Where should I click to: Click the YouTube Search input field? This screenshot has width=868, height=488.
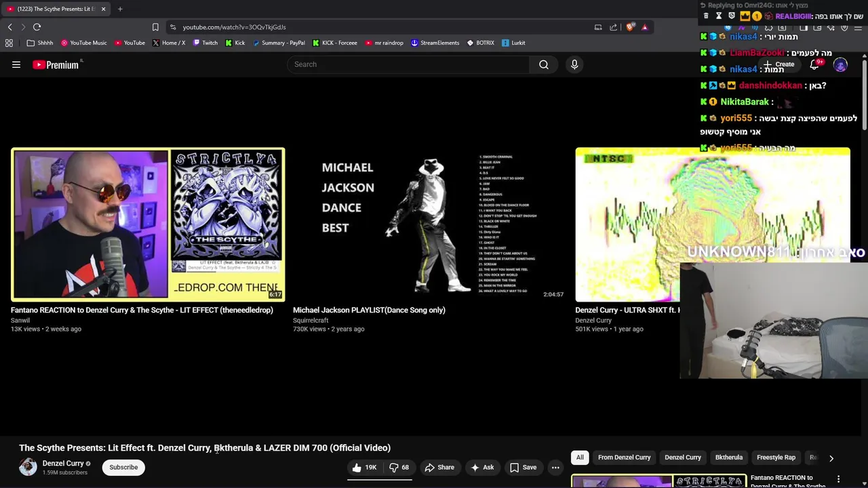(408, 64)
